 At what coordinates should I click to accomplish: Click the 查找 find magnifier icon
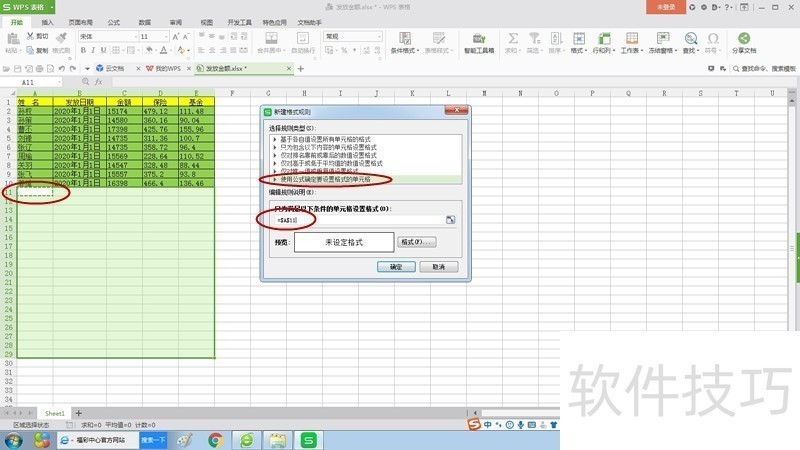point(691,38)
